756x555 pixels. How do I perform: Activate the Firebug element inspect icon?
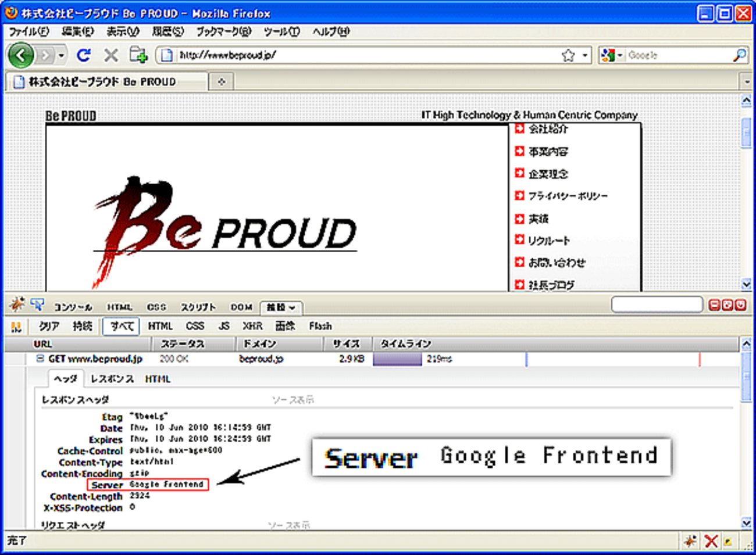click(x=37, y=305)
